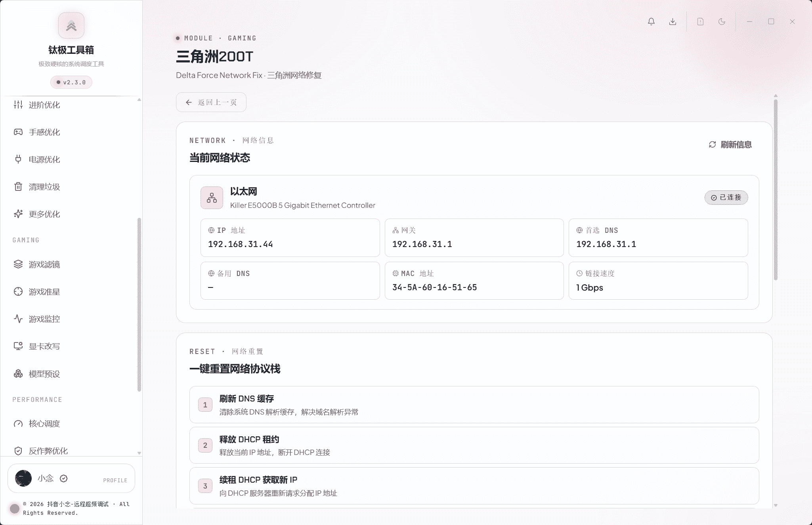Click the verified check icon next to 小念
The image size is (812, 525).
point(63,479)
